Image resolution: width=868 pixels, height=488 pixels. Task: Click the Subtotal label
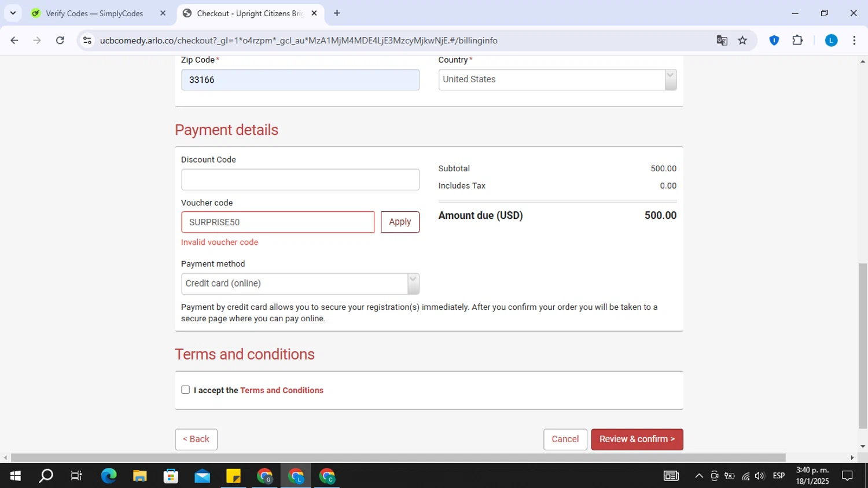tap(454, 168)
